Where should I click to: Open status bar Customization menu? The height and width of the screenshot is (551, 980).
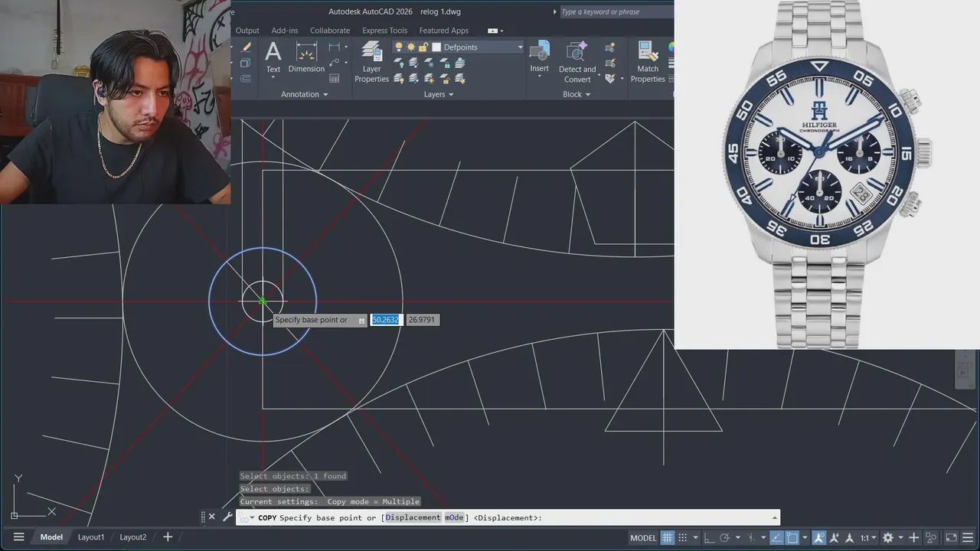[968, 537]
